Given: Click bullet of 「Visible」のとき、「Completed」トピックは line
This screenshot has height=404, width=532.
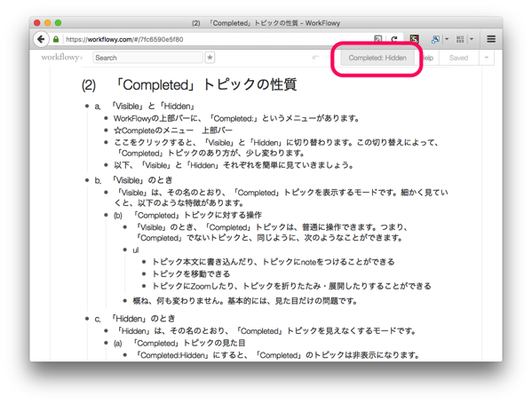Looking at the screenshot, I should 125,227.
